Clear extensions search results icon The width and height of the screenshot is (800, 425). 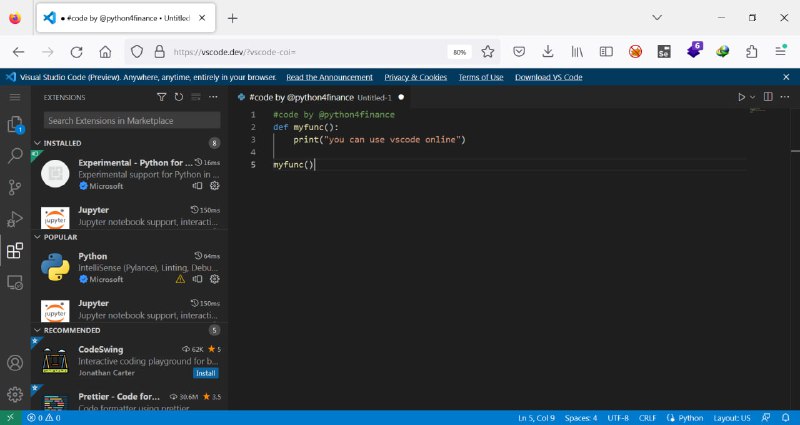[196, 97]
